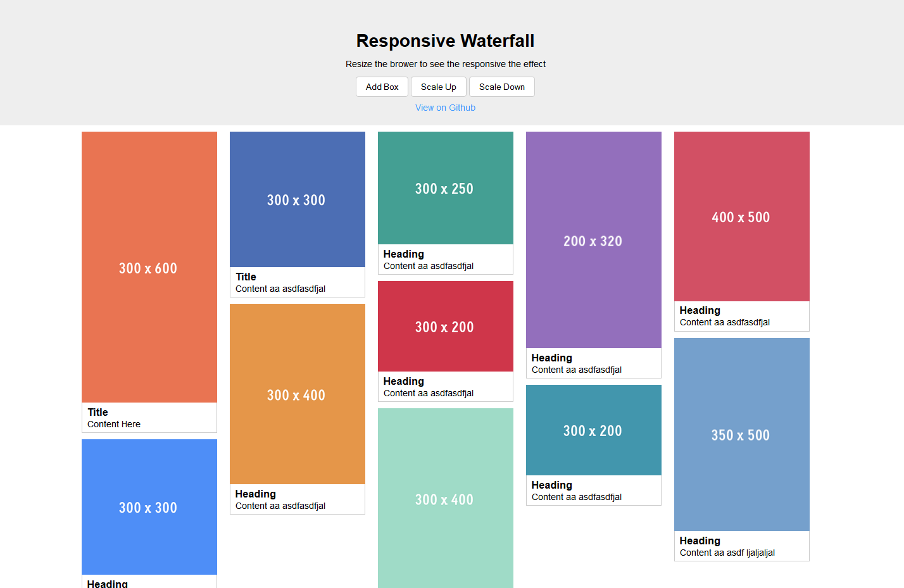Click Heading under the 400 x 500 image
The image size is (904, 588).
point(700,310)
